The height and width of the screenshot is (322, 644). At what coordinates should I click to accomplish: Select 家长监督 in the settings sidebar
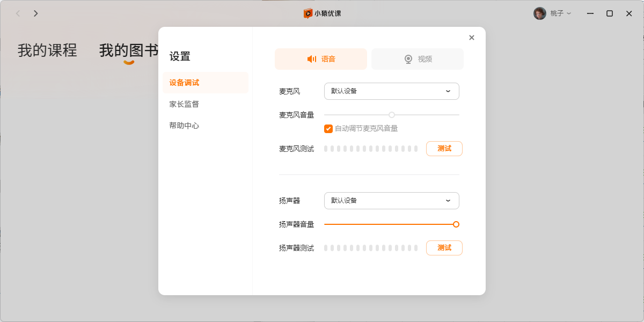[185, 104]
